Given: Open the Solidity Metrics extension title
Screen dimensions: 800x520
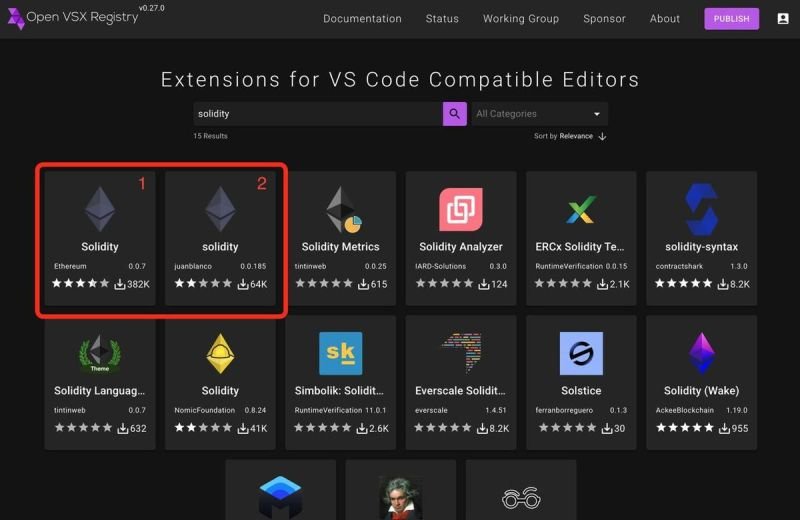Looking at the screenshot, I should pyautogui.click(x=340, y=247).
